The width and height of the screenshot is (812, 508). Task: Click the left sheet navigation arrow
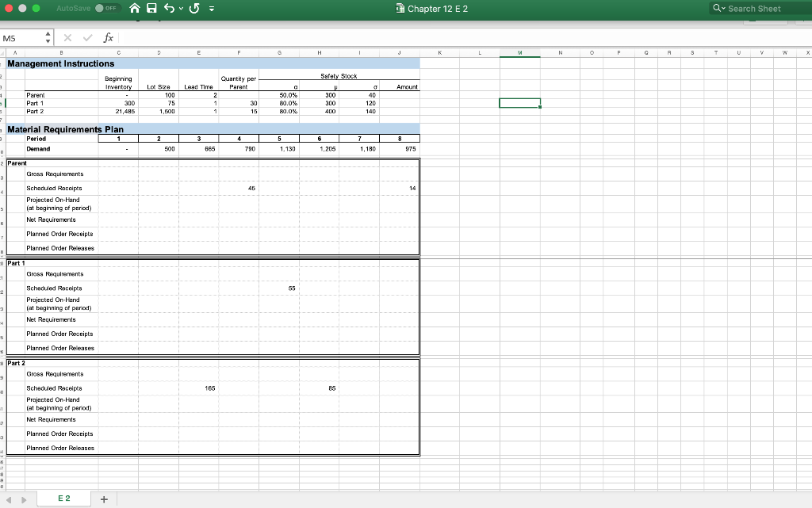pyautogui.click(x=8, y=498)
